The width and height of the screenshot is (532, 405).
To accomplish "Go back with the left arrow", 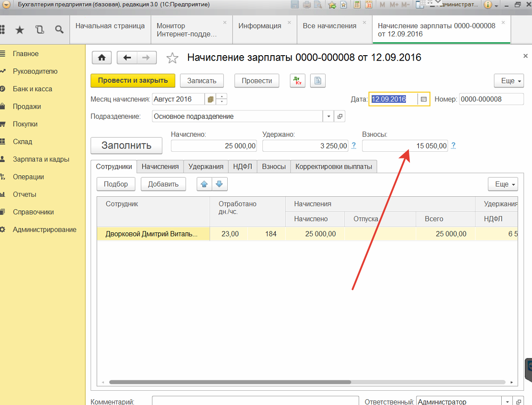I will 127,57.
